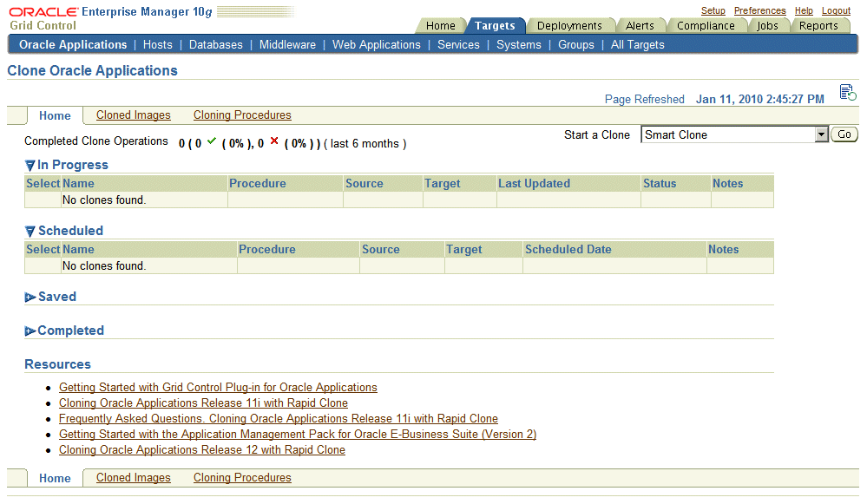The height and width of the screenshot is (504, 867).
Task: Open Cloning Oracle Applications Release 11i link
Action: [x=203, y=403]
